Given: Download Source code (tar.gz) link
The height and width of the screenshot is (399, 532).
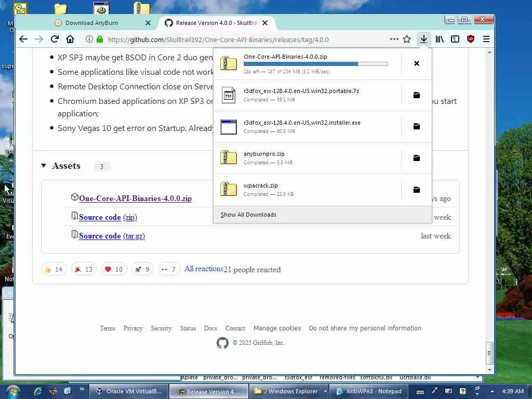Looking at the screenshot, I should (x=112, y=236).
